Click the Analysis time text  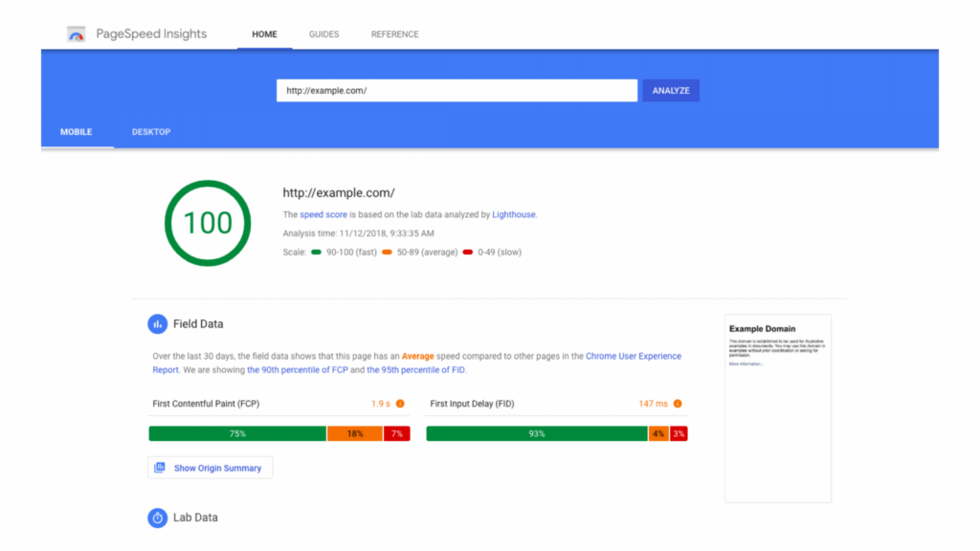pyautogui.click(x=358, y=233)
